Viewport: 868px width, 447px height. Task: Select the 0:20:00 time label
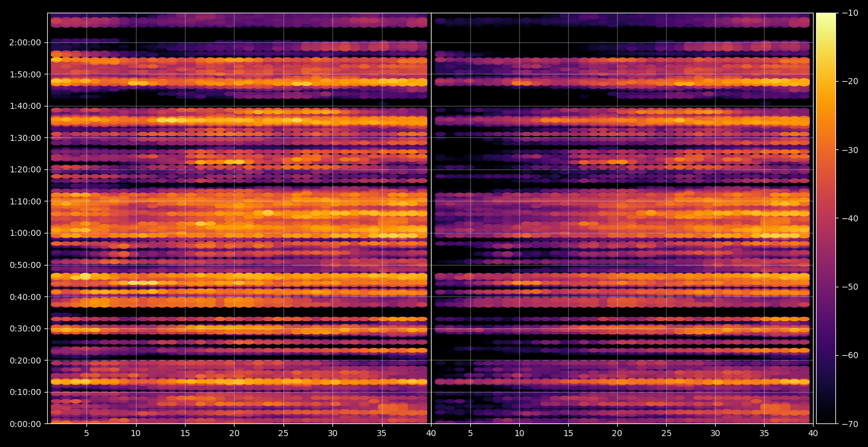coord(25,361)
